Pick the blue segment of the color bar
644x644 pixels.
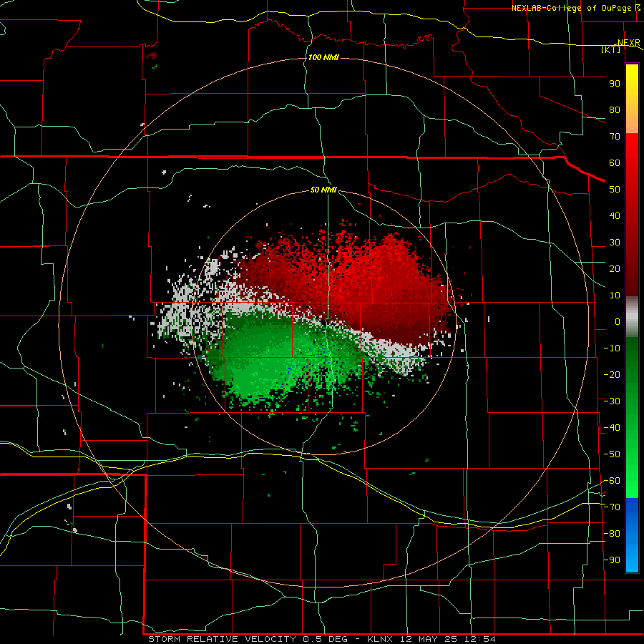(x=632, y=535)
